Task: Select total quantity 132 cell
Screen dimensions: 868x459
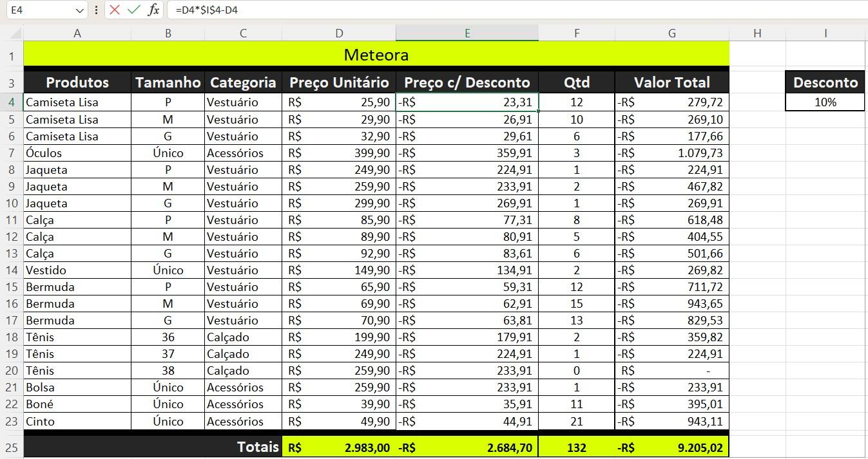Action: pyautogui.click(x=577, y=447)
